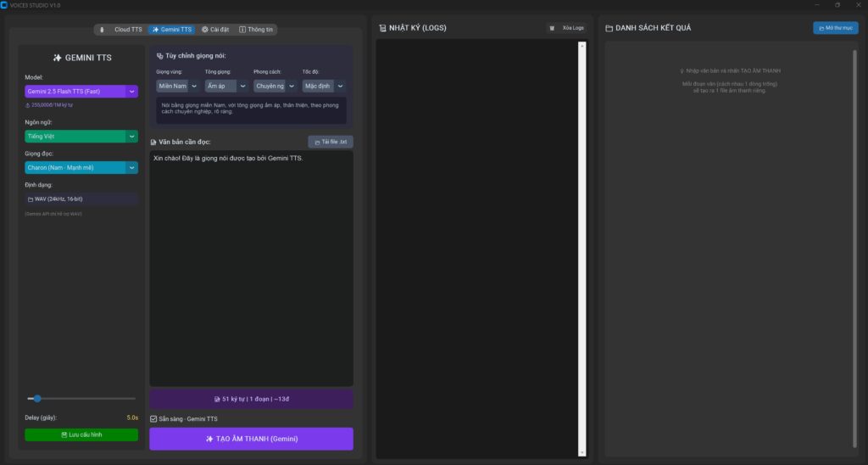868x465 pixels.
Task: Expand the Tông giọng dropdown Ấm áp
Action: [x=225, y=86]
